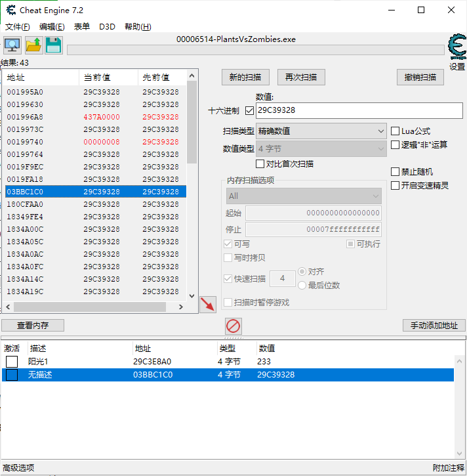This screenshot has height=476, width=467.
Task: Select the 对齐 radio button
Action: (302, 271)
